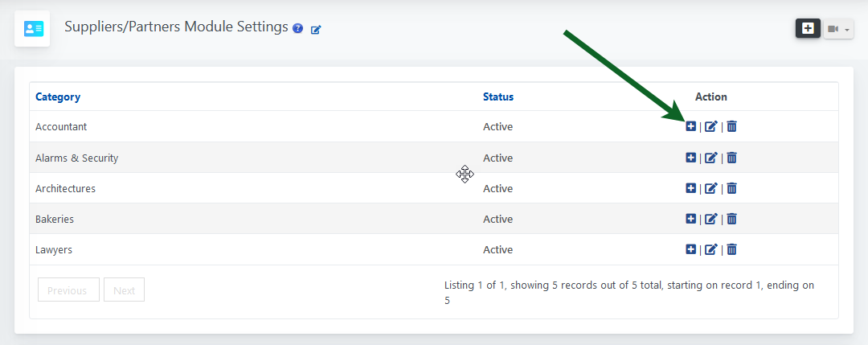Viewport: 868px width, 345px height.
Task: Delete the Bakeries category
Action: tap(731, 219)
